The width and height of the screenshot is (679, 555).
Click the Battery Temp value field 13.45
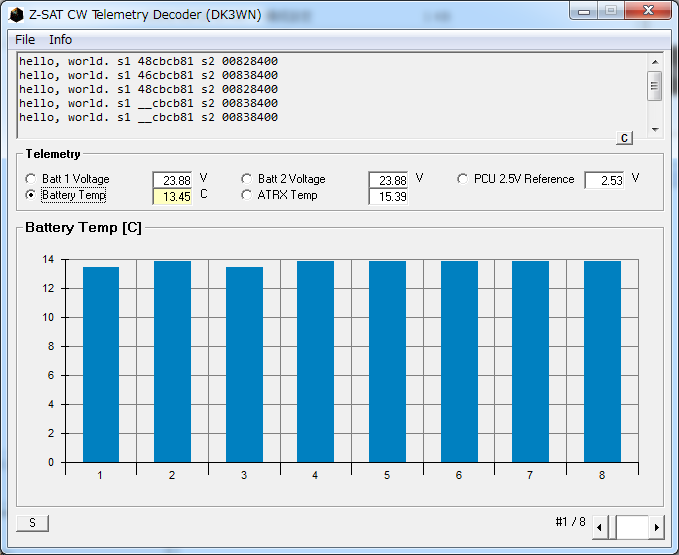pos(172,197)
